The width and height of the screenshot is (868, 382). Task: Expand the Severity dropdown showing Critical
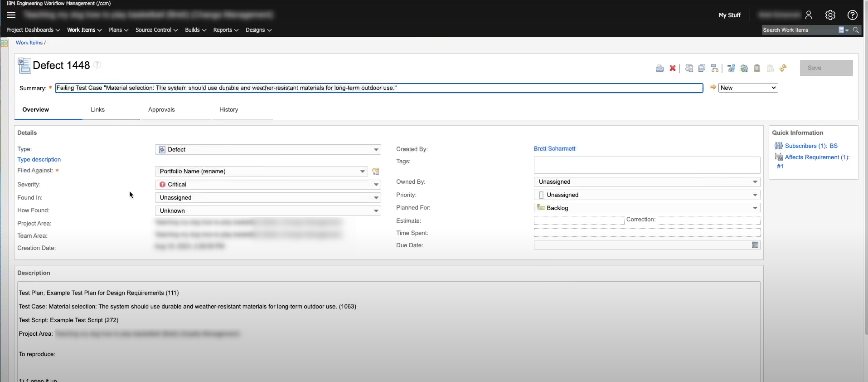click(376, 185)
